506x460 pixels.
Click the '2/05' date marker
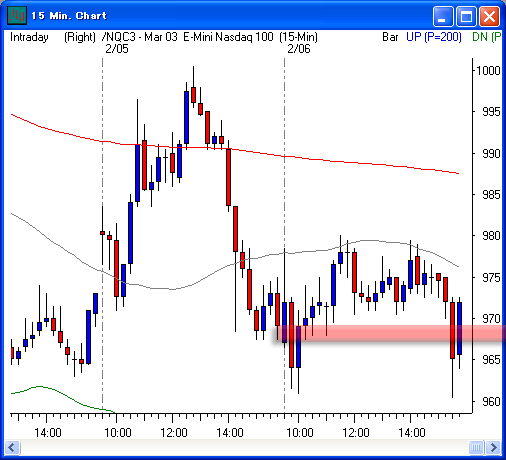(x=117, y=49)
